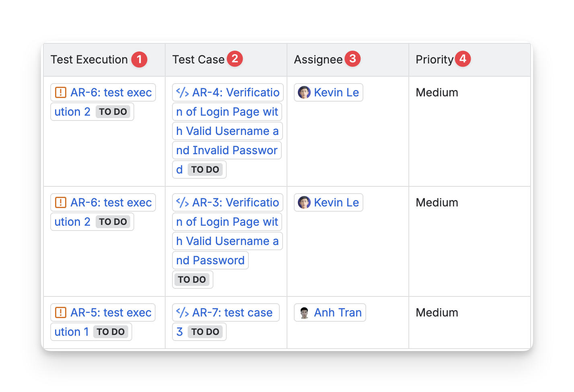Click the Test Execution column header
This screenshot has width=574, height=392.
[89, 59]
